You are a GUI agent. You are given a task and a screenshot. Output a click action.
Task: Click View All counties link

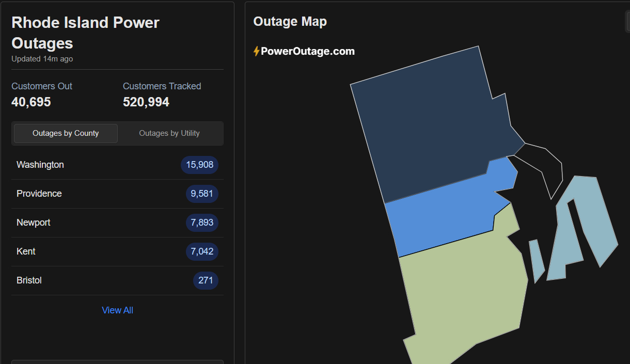(x=117, y=310)
